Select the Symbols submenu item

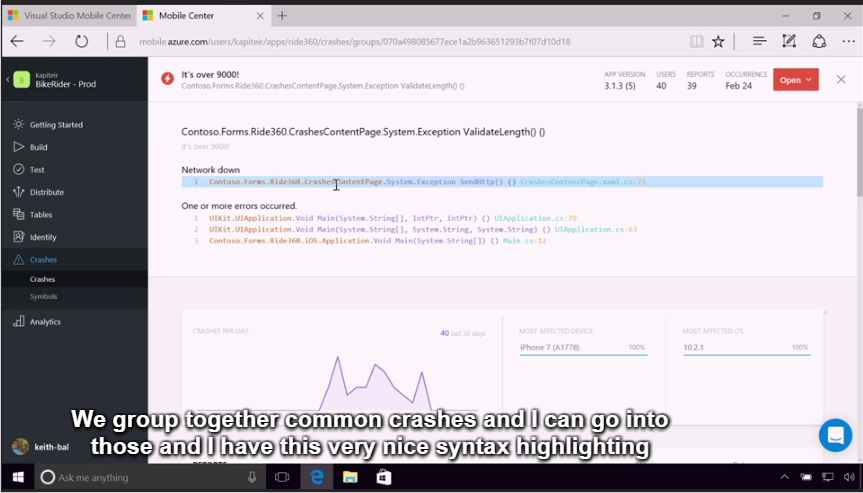click(x=43, y=296)
